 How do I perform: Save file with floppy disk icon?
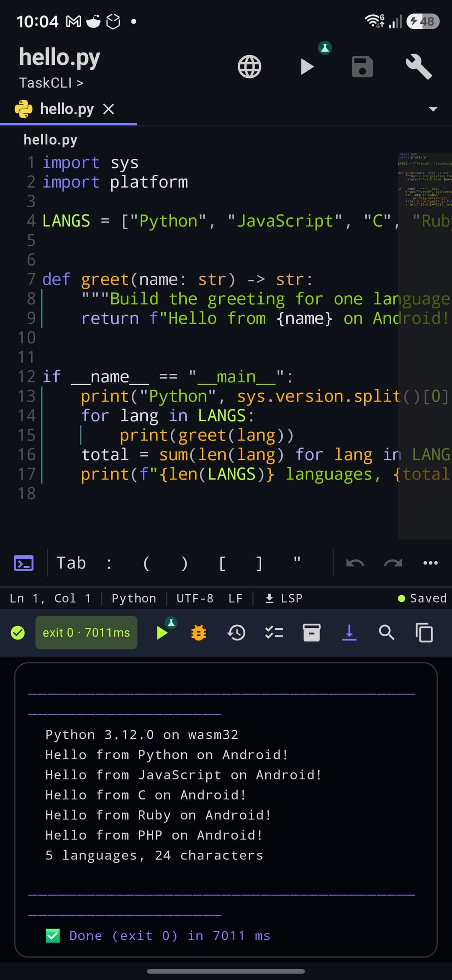[362, 67]
